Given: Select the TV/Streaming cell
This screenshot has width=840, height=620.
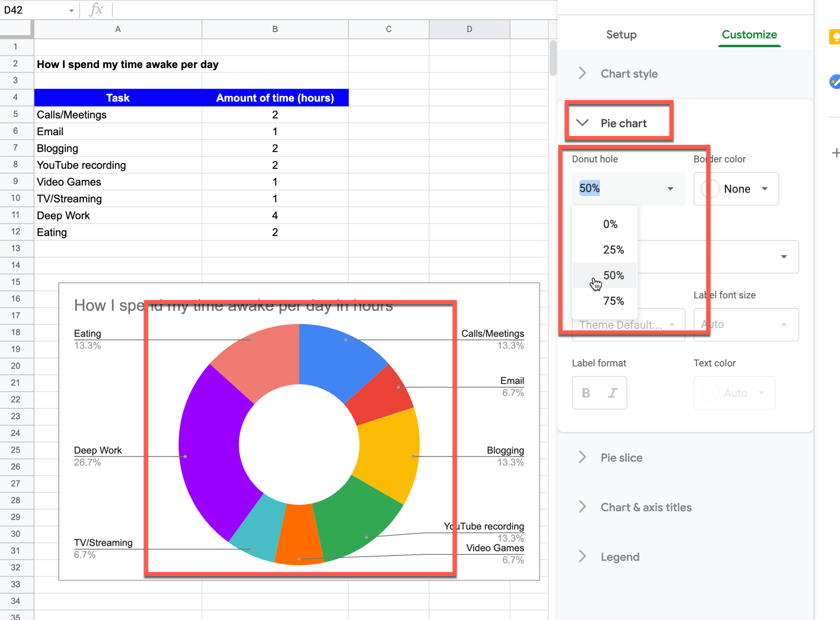Looking at the screenshot, I should [x=118, y=199].
